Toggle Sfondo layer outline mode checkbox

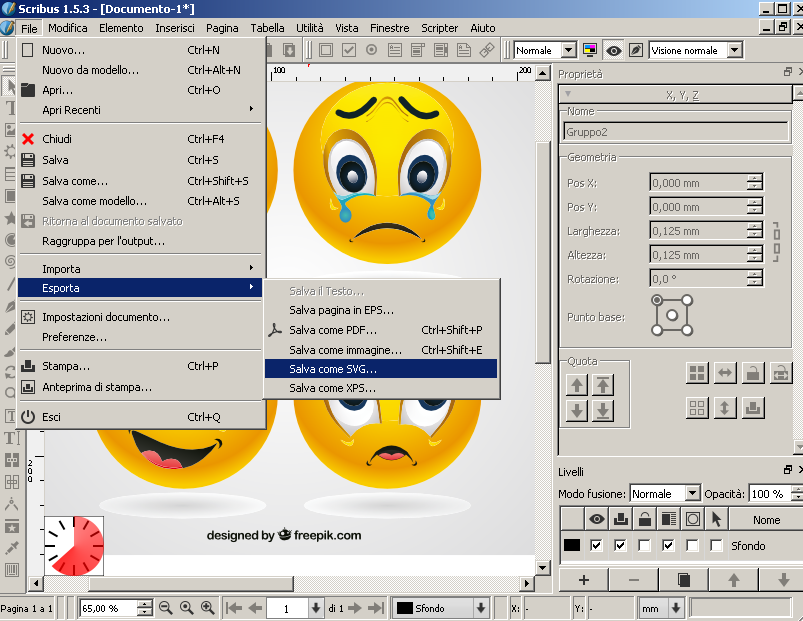[x=692, y=546]
